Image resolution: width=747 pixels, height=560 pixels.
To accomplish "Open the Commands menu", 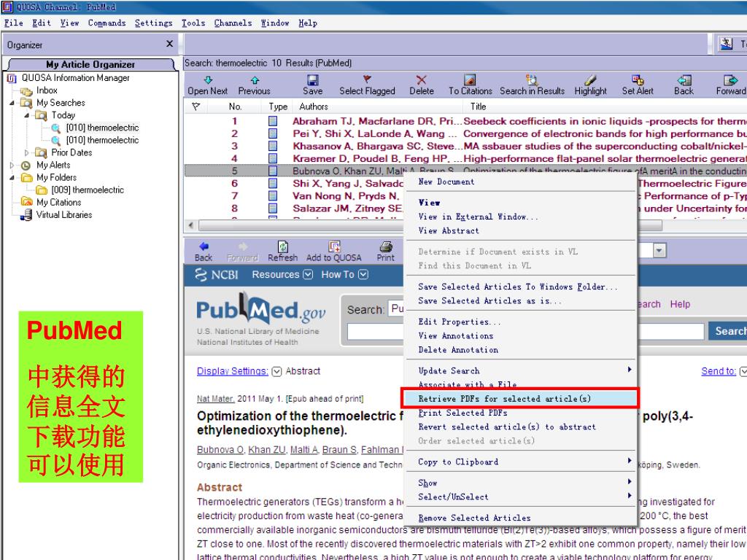I will pyautogui.click(x=107, y=23).
